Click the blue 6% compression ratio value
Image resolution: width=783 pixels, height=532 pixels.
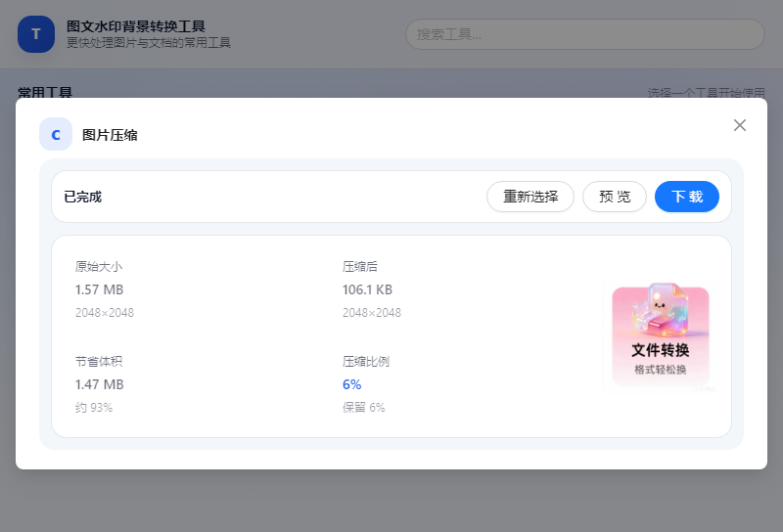351,384
